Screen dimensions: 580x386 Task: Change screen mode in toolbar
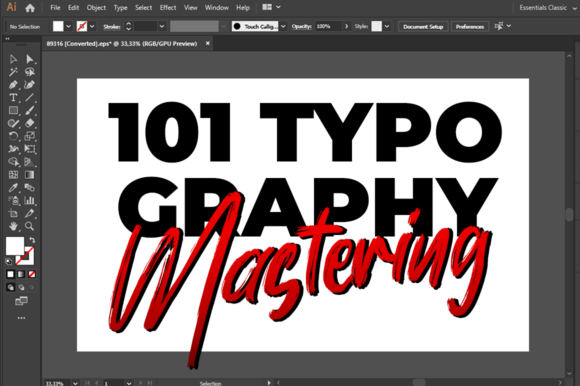tap(21, 301)
